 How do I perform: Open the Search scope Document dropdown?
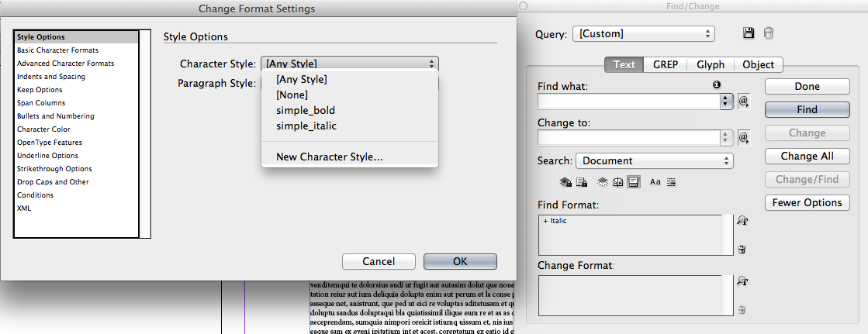pyautogui.click(x=654, y=160)
